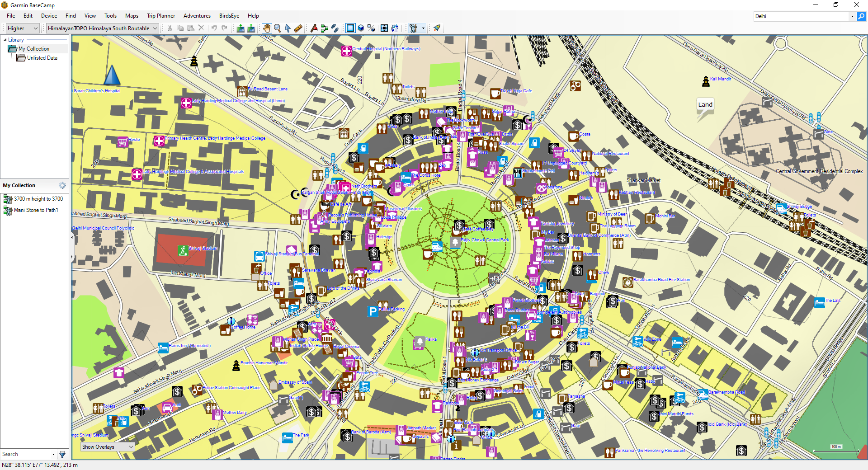This screenshot has height=470, width=868.
Task: Open the BirdsEye menu
Action: coord(229,16)
